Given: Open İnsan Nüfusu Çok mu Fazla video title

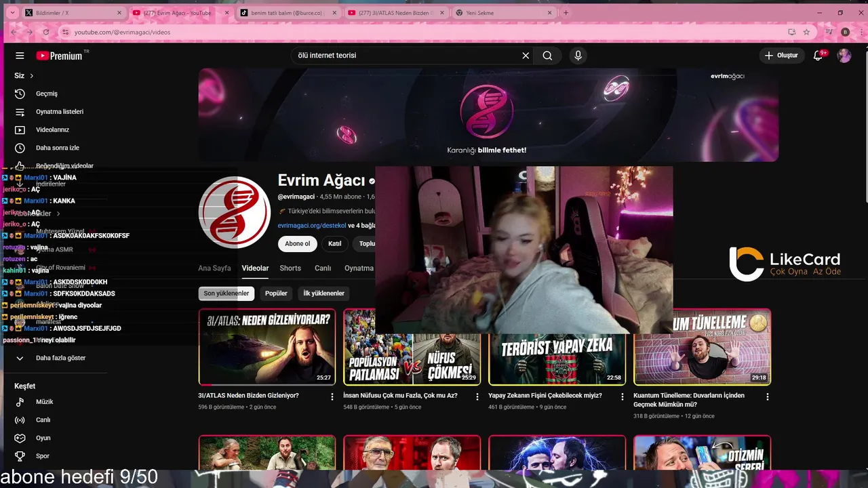Looking at the screenshot, I should [x=400, y=395].
